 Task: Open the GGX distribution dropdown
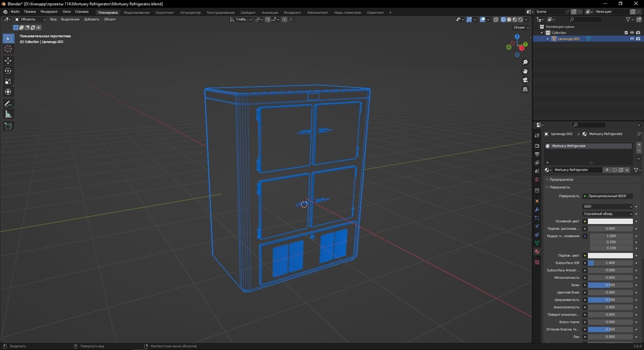(608, 207)
